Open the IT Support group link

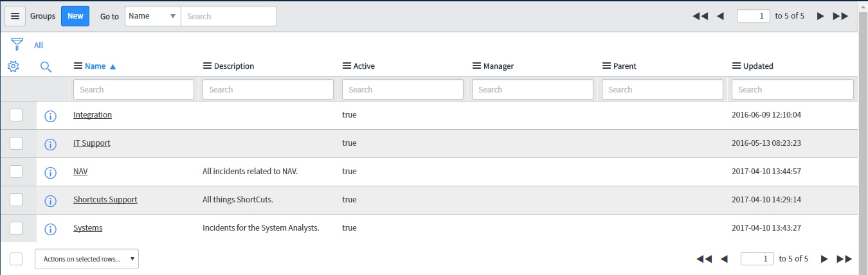click(92, 143)
